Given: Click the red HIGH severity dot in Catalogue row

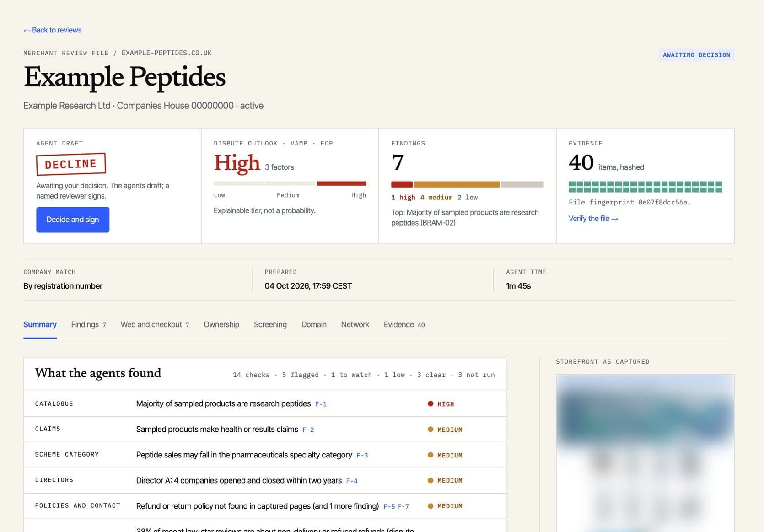Looking at the screenshot, I should pyautogui.click(x=430, y=403).
